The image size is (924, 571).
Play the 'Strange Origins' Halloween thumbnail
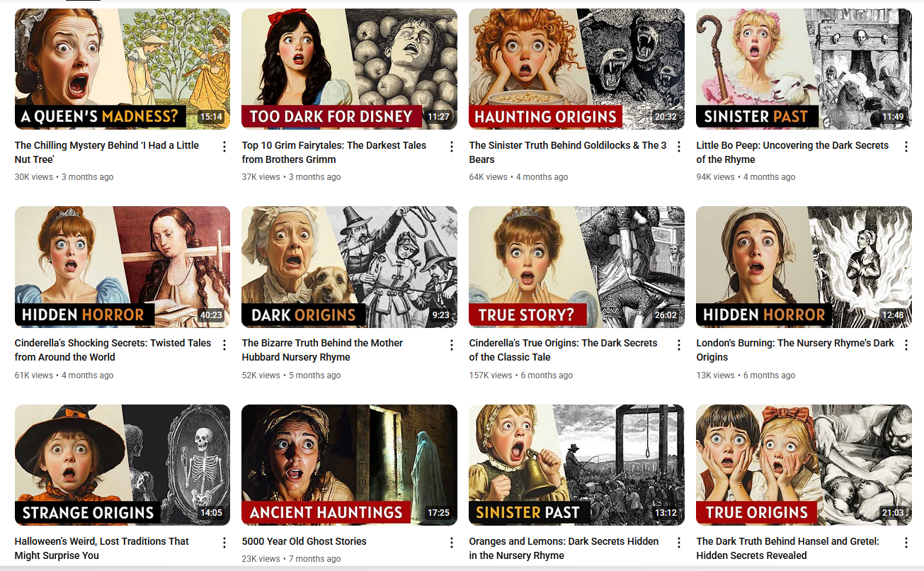click(x=122, y=465)
